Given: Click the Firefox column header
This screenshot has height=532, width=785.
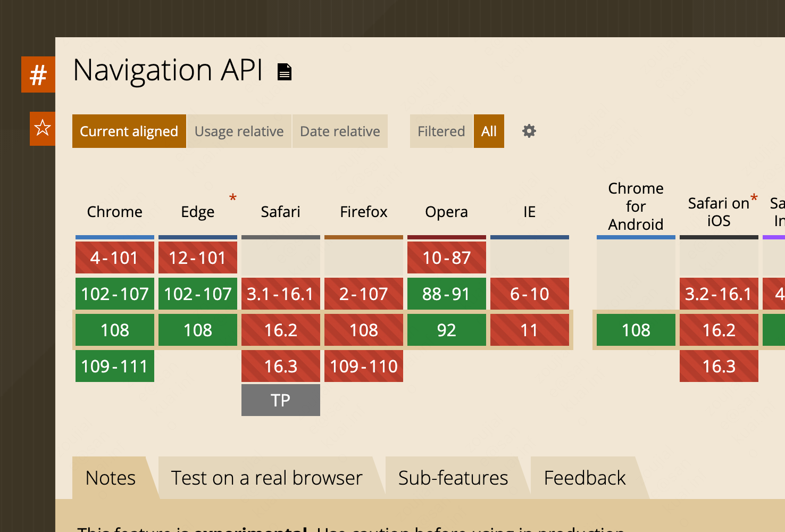Looking at the screenshot, I should [364, 212].
